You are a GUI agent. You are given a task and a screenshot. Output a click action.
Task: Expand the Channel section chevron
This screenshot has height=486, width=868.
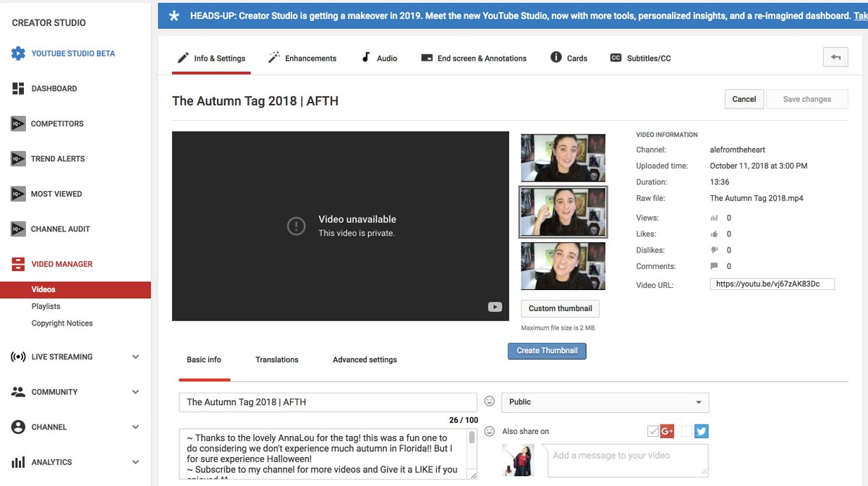pyautogui.click(x=135, y=427)
